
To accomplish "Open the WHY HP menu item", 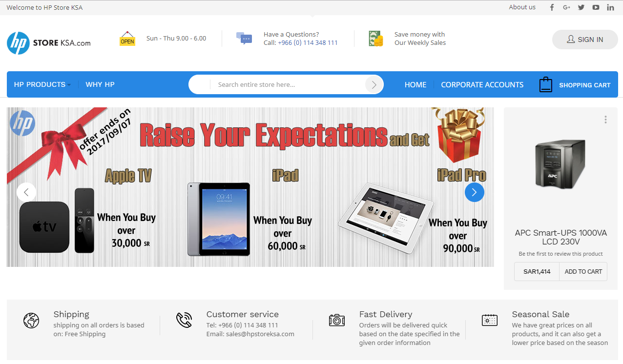I will 100,84.
